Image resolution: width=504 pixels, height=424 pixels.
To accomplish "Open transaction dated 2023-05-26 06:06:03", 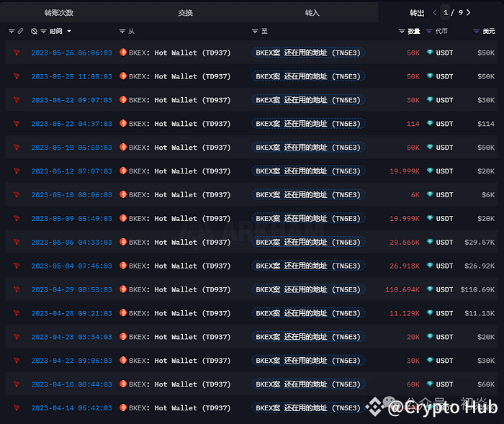I will pos(72,53).
